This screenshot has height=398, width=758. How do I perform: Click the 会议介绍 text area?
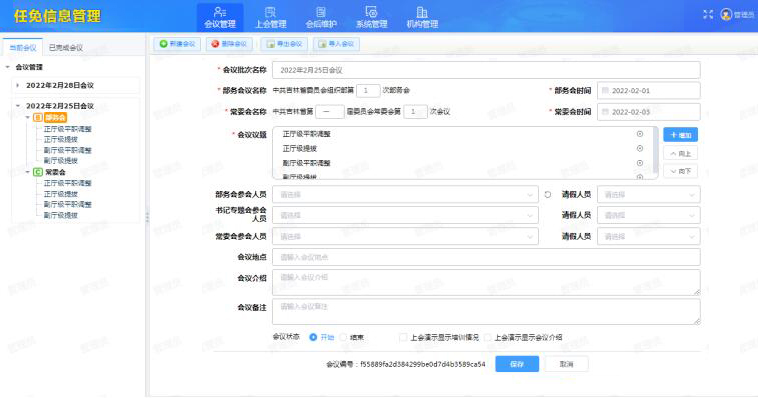tap(486, 282)
